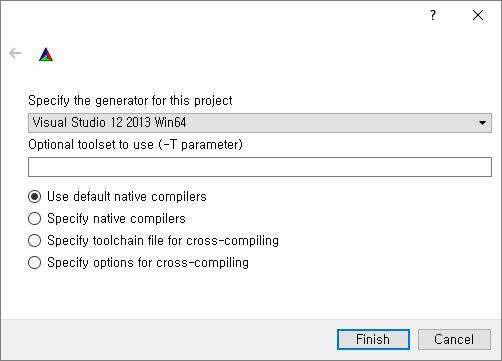502x361 pixels.
Task: Click the Finish button
Action: coord(373,339)
